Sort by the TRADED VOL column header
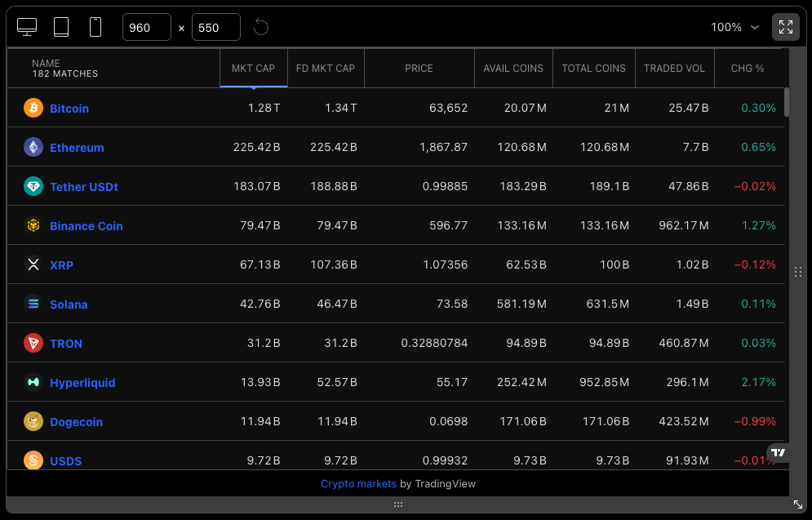812x520 pixels. tap(674, 68)
